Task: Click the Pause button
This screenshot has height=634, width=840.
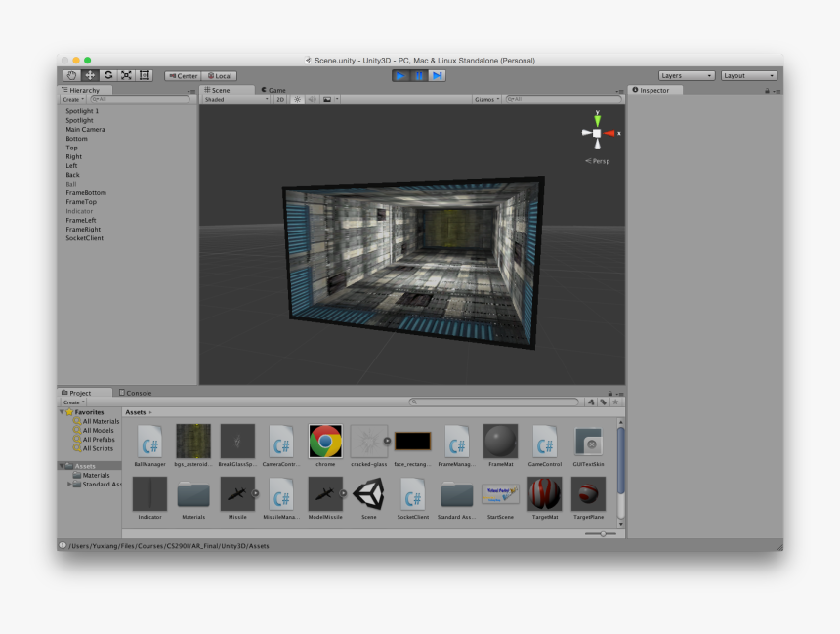Action: click(x=419, y=75)
